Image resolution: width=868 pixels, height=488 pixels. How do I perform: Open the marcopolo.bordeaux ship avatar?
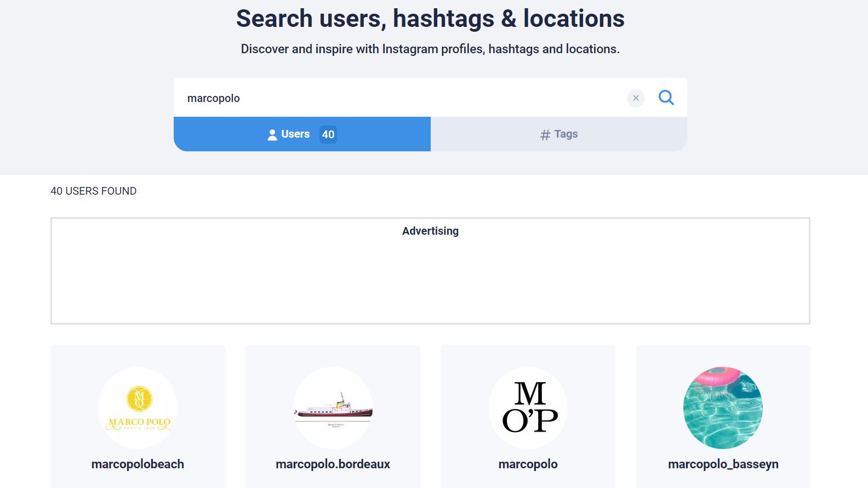tap(333, 408)
